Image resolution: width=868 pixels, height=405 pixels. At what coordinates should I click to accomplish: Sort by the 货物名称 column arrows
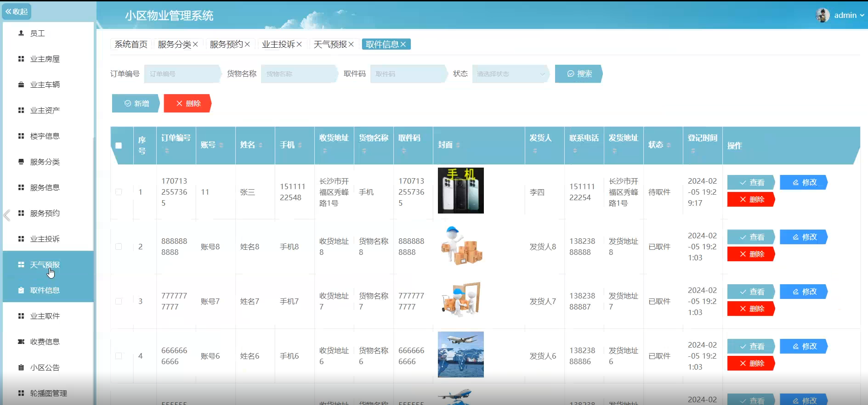364,151
